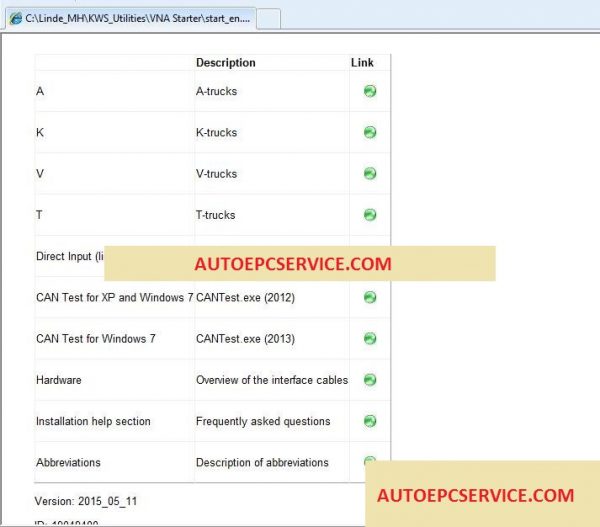Click the 'Installation help section' label
The width and height of the screenshot is (600, 527).
click(93, 421)
